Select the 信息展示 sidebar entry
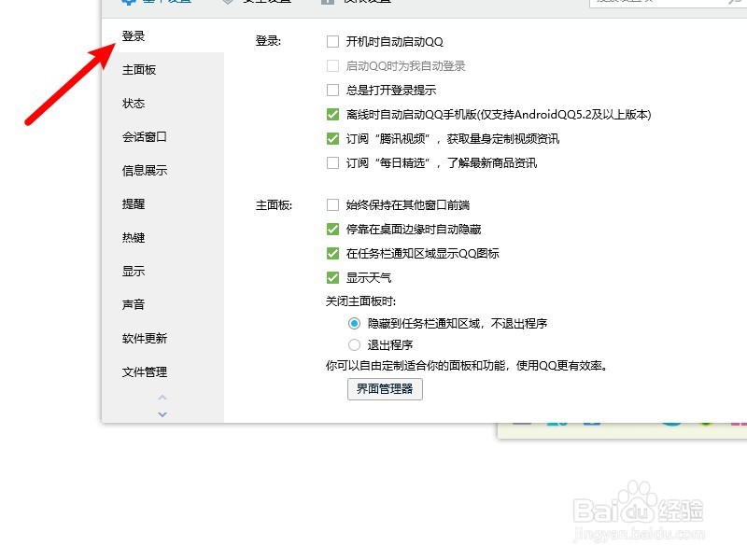The image size is (747, 560). pyautogui.click(x=145, y=171)
